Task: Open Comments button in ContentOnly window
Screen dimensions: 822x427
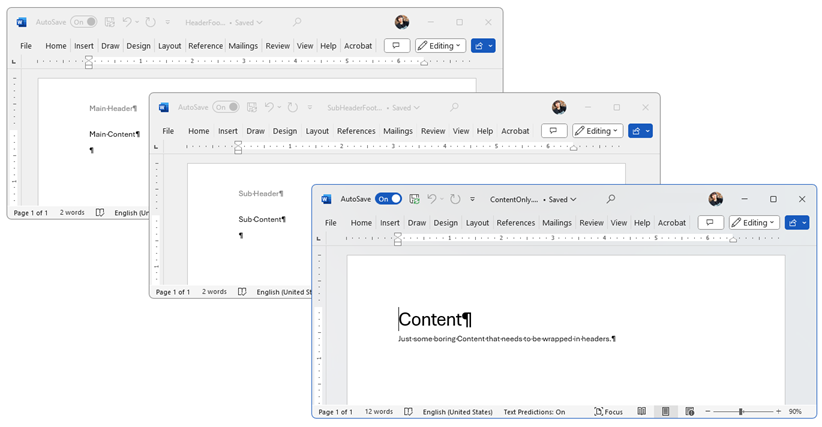Action: (x=710, y=223)
